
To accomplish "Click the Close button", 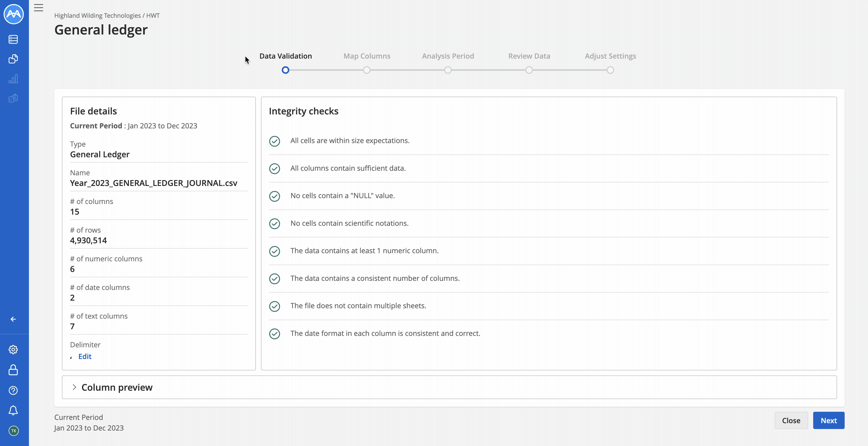I will pos(791,420).
